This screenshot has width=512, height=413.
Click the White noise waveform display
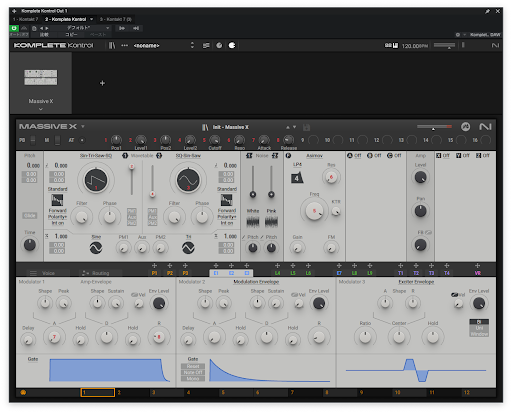pyautogui.click(x=253, y=222)
